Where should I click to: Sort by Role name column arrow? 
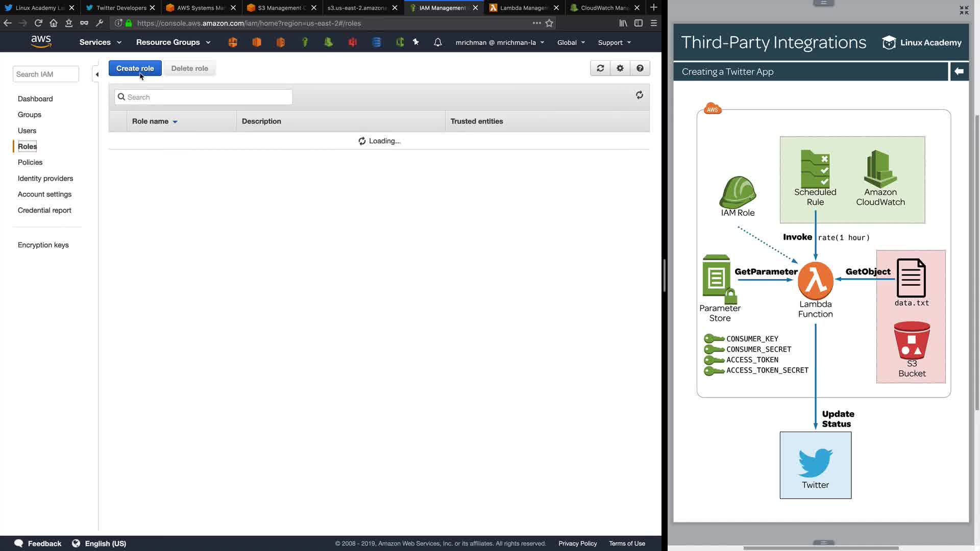pos(175,122)
